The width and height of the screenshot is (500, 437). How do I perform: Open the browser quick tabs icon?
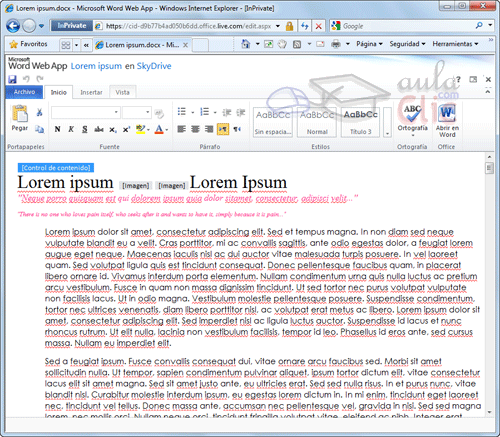66,45
